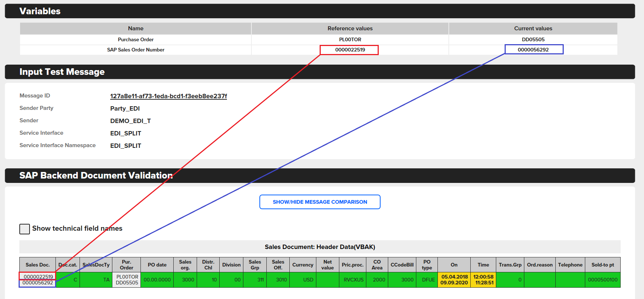Image resolution: width=644 pixels, height=299 pixels.
Task: Click the Sales Doc. column header
Action: (x=38, y=265)
